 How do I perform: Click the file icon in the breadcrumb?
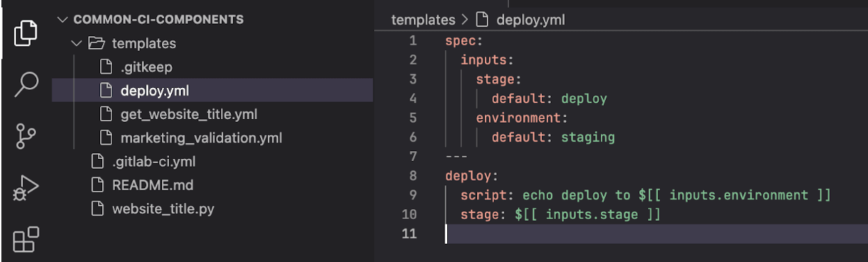(482, 20)
